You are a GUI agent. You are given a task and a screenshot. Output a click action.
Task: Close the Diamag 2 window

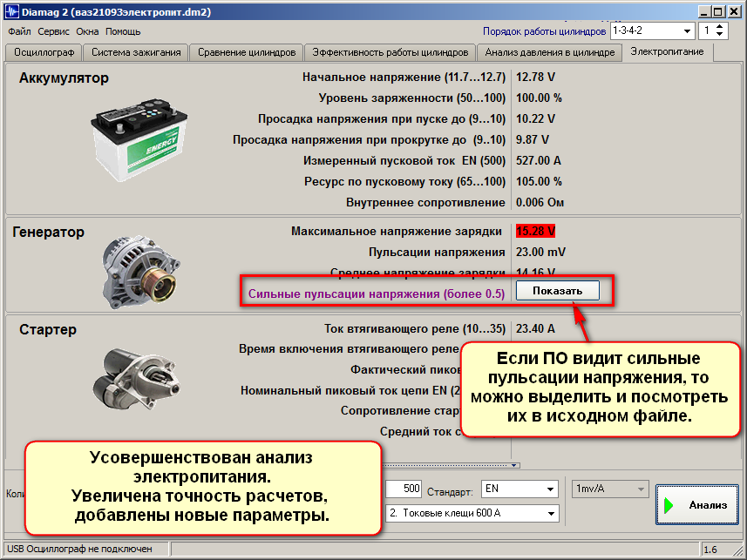(734, 12)
